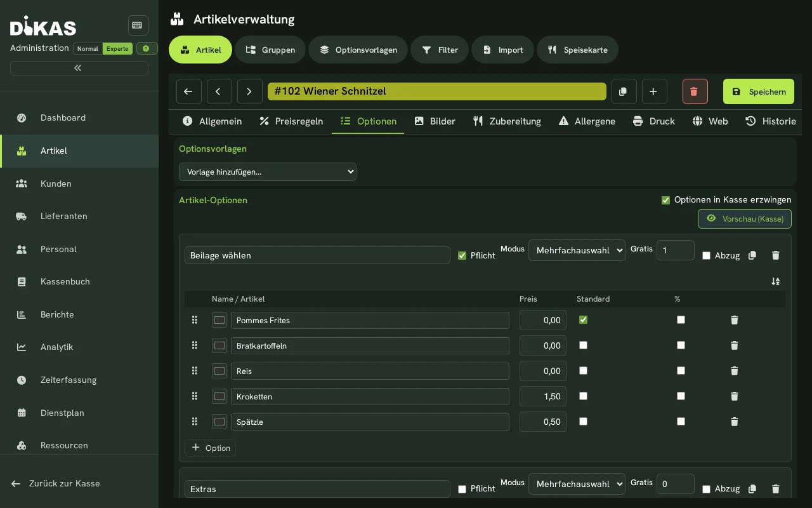Set Bratkartoffeln as Standard option

[x=583, y=345]
